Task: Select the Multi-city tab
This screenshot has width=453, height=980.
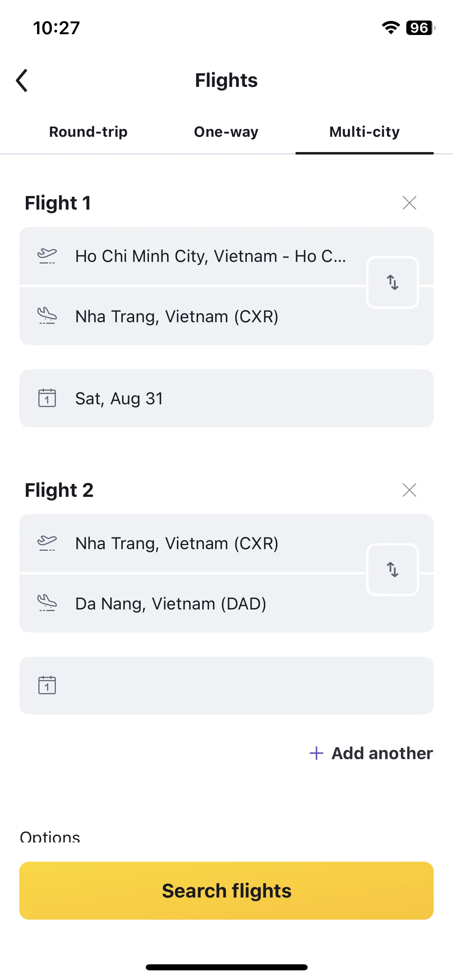Action: [x=364, y=132]
